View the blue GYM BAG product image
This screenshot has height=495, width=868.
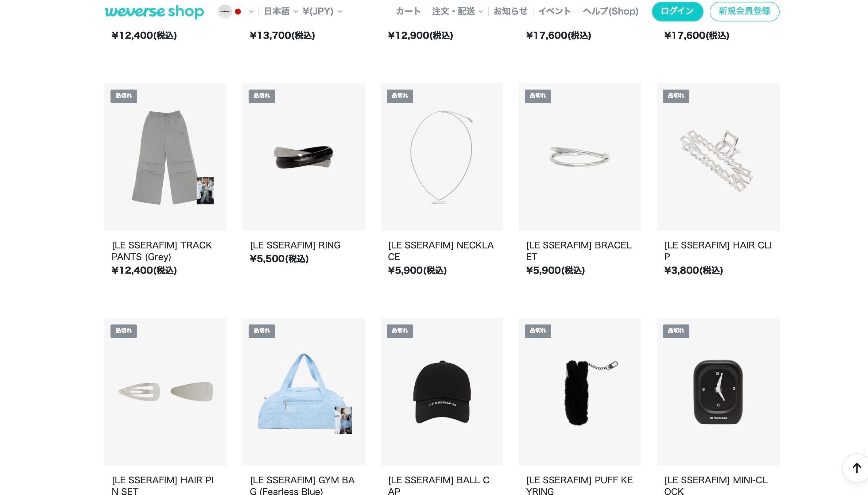pos(304,392)
